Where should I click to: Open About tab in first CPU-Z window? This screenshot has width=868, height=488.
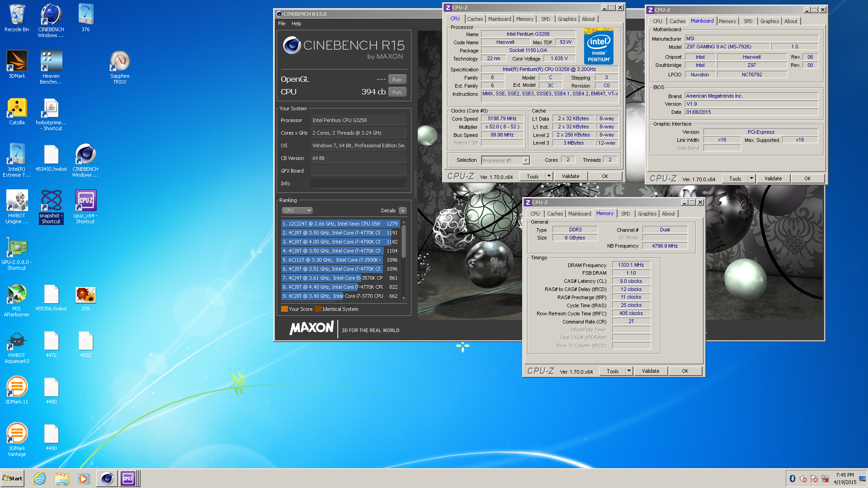(x=588, y=19)
